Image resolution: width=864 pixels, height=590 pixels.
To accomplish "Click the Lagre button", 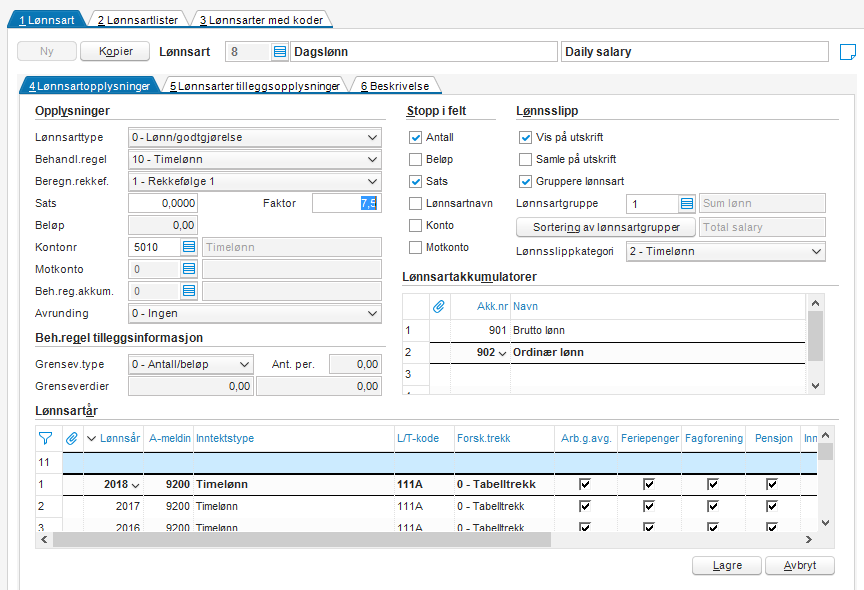I will [x=727, y=566].
